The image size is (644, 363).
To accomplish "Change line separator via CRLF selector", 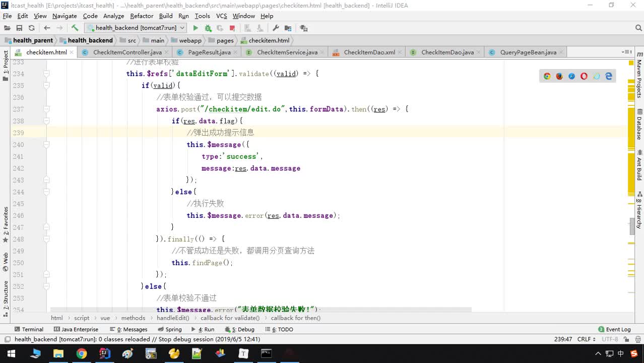I will click(587, 339).
